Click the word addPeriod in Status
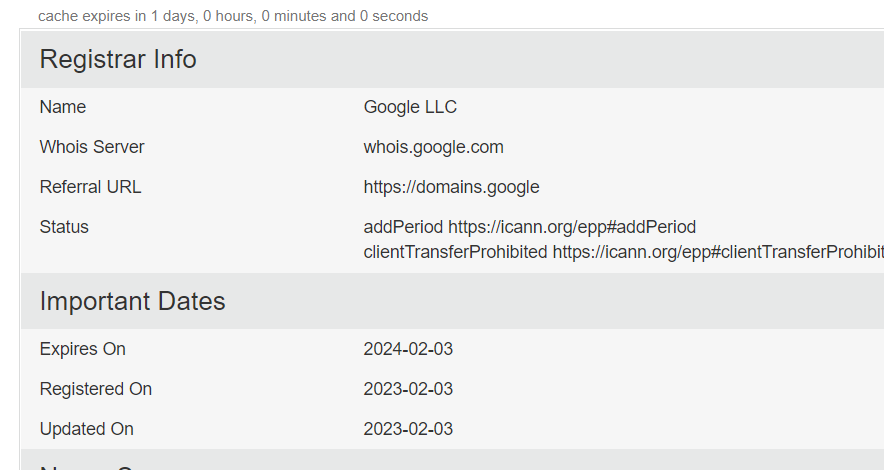The image size is (884, 470). pyautogui.click(x=403, y=227)
